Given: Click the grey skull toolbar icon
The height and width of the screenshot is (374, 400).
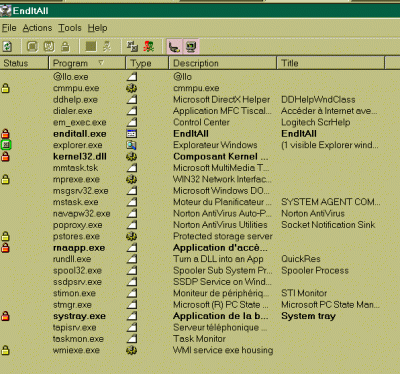Looking at the screenshot, I should [107, 47].
